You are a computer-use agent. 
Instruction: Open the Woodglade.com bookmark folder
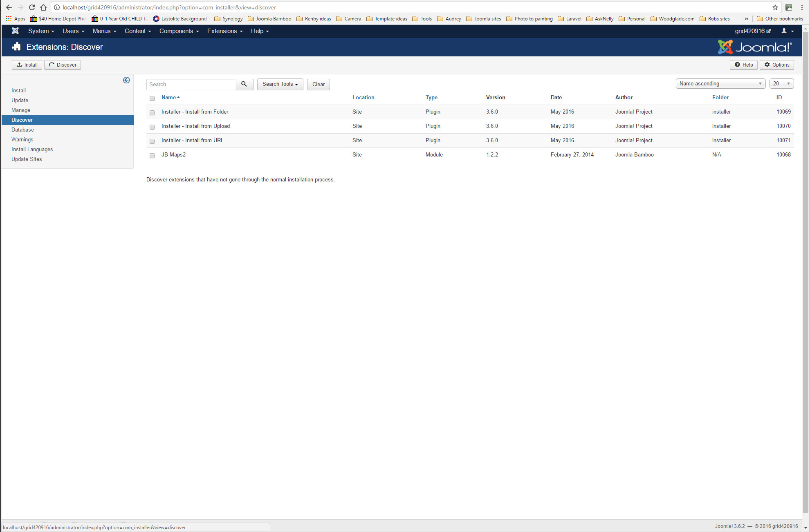tap(672, 19)
